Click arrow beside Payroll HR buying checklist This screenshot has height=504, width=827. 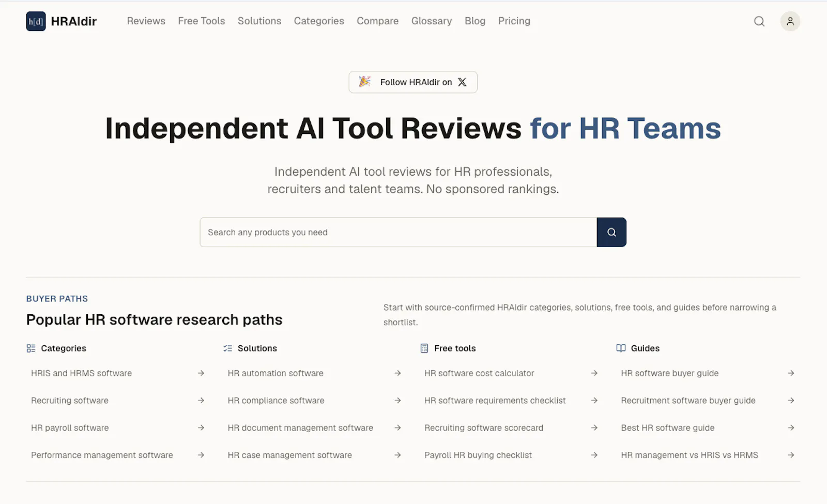click(x=594, y=455)
